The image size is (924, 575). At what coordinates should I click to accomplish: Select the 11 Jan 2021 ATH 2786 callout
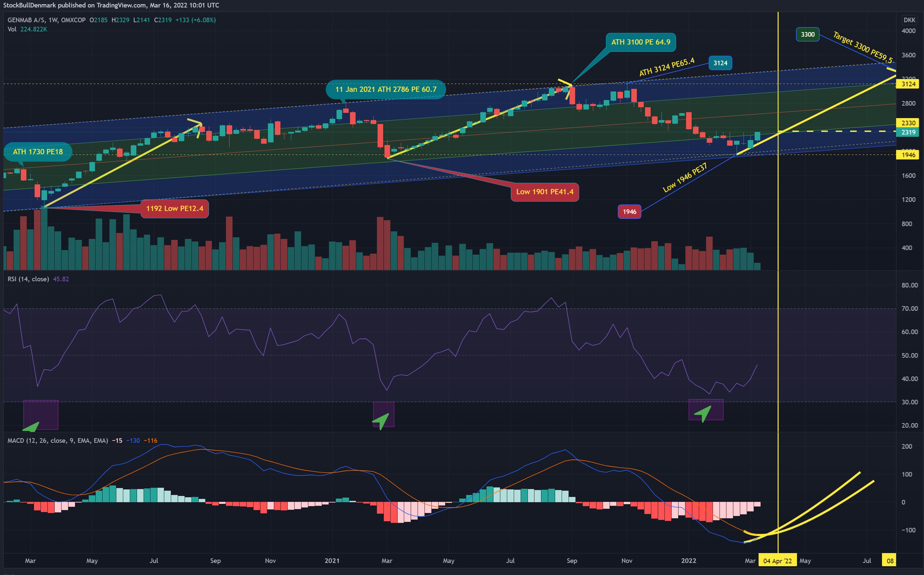(x=385, y=90)
